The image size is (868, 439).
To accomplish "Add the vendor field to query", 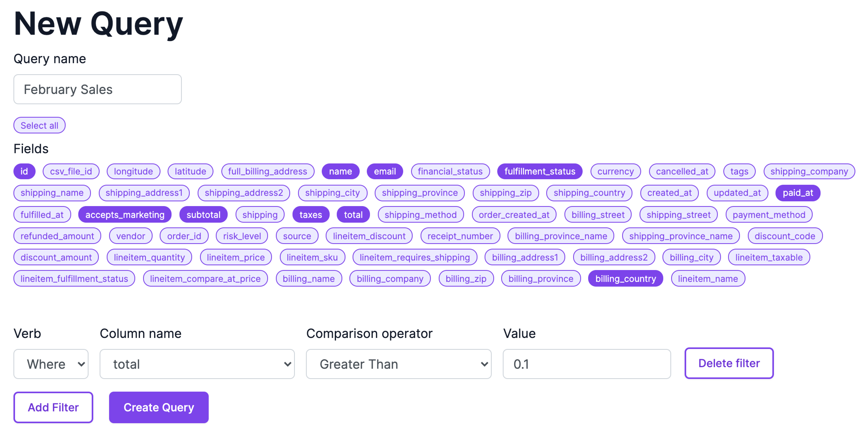I will click(x=130, y=236).
